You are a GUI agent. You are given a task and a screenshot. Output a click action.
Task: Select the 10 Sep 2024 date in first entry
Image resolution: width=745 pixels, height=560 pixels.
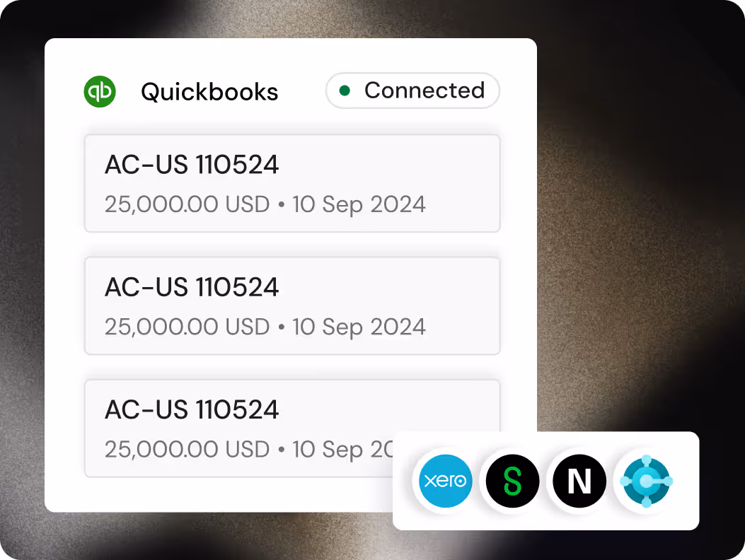coord(359,205)
